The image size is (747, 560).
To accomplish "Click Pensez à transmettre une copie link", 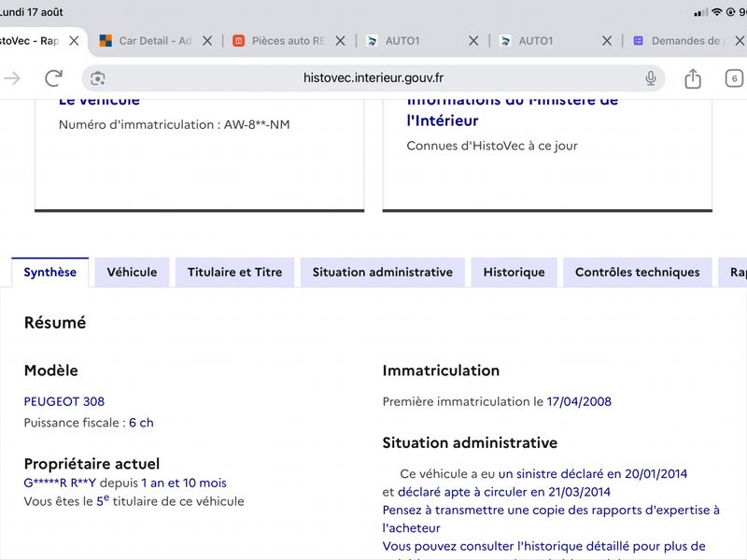I will 551,519.
